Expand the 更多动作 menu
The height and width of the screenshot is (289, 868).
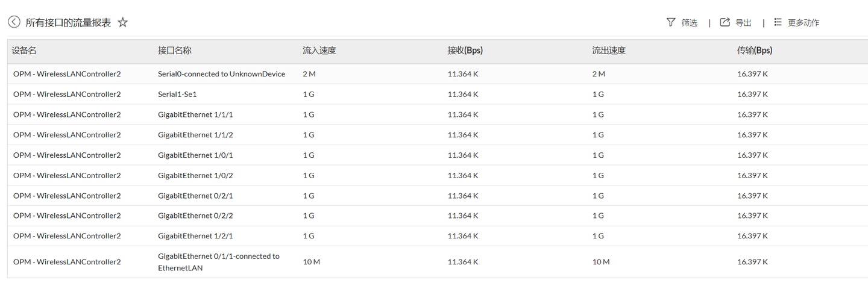coord(804,23)
